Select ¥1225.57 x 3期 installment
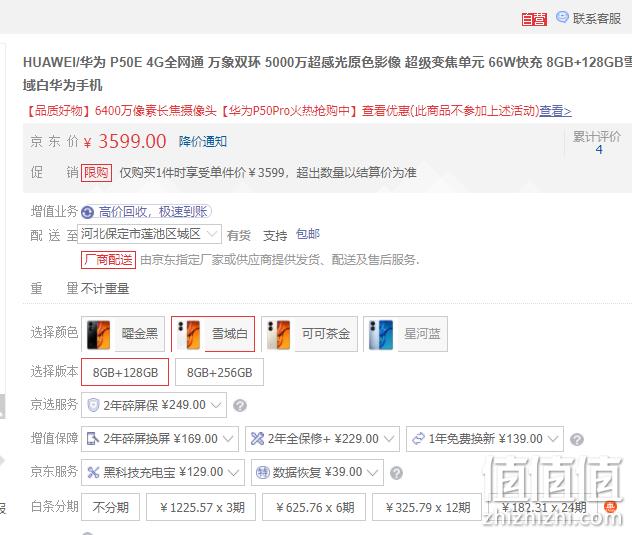632x535 pixels. pyautogui.click(x=201, y=507)
